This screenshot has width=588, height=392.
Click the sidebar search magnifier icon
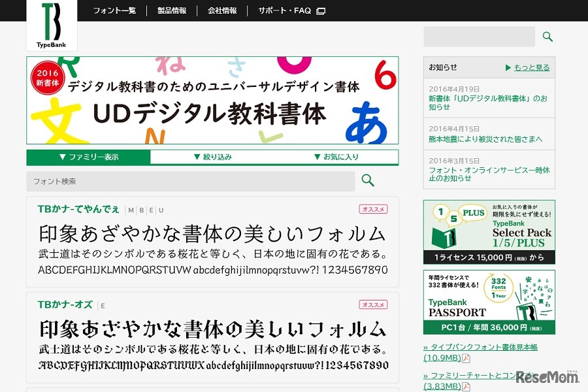click(x=547, y=37)
